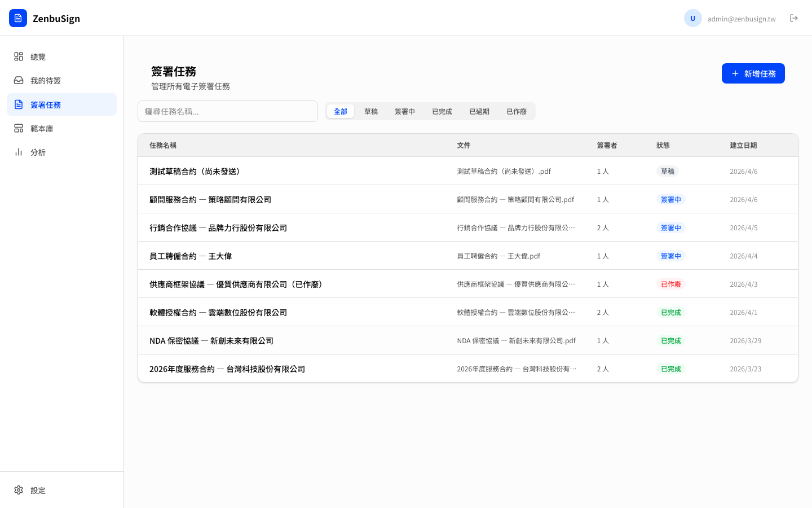This screenshot has height=508, width=812.
Task: Click 已完成 badge in 軟體授權合約 row
Action: (671, 312)
